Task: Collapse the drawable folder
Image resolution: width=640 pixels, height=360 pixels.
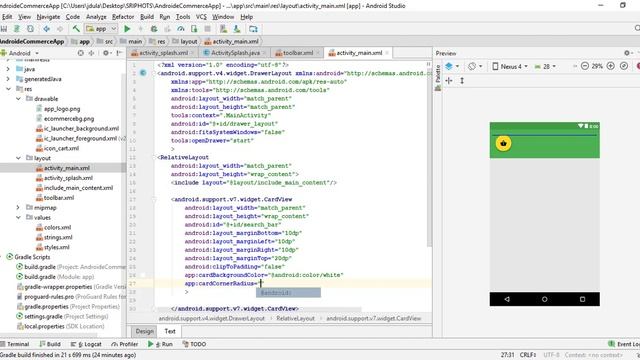Action: 18,99
